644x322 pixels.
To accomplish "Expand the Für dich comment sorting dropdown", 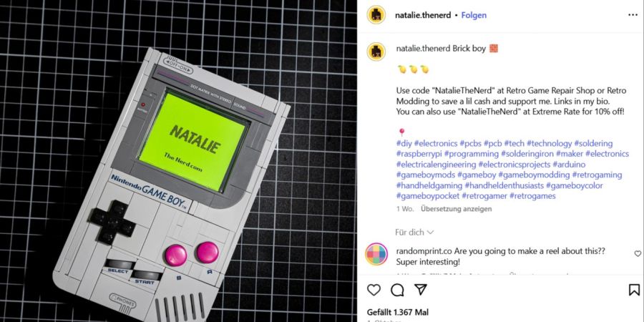I will 414,233.
